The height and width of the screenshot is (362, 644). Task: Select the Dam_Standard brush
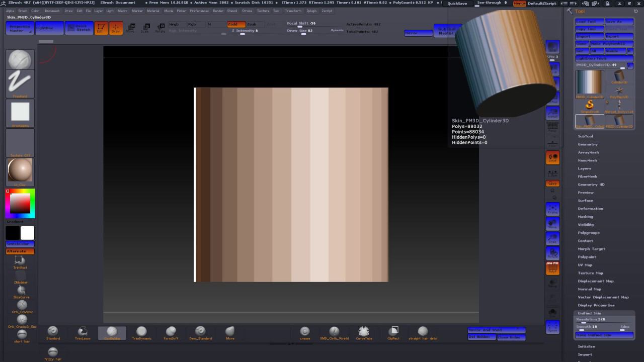pyautogui.click(x=200, y=331)
